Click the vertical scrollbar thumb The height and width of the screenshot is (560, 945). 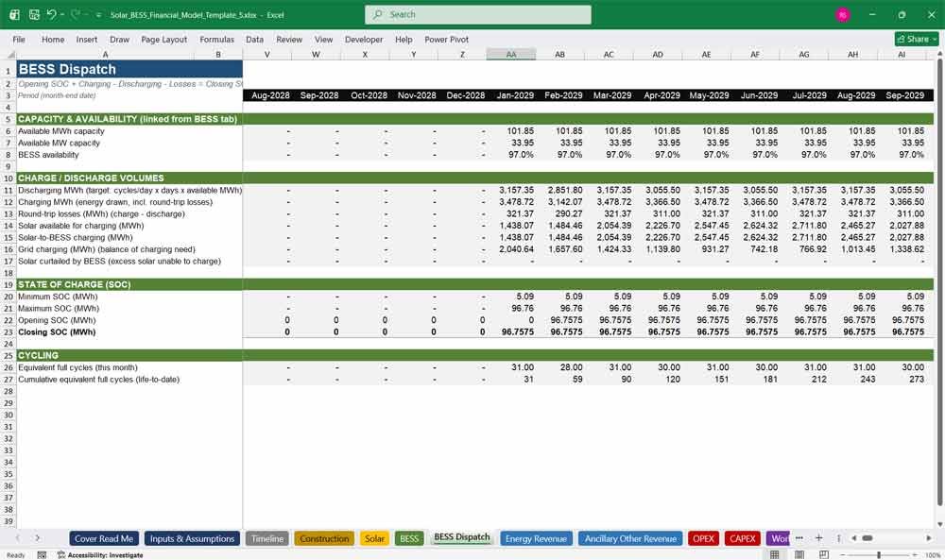click(x=939, y=283)
